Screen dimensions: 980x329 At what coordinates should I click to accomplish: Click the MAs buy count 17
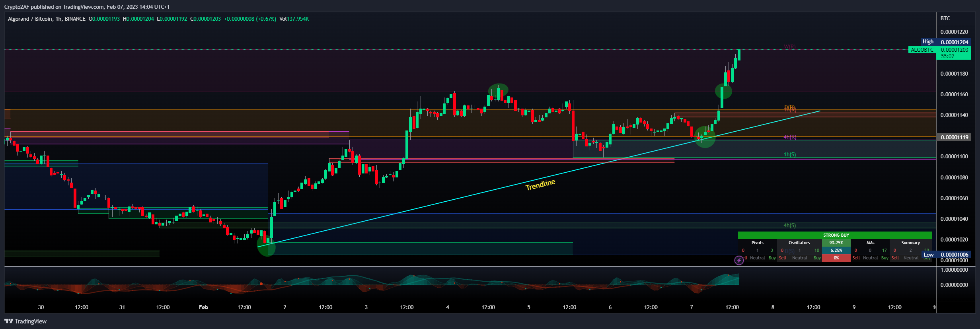click(x=885, y=250)
